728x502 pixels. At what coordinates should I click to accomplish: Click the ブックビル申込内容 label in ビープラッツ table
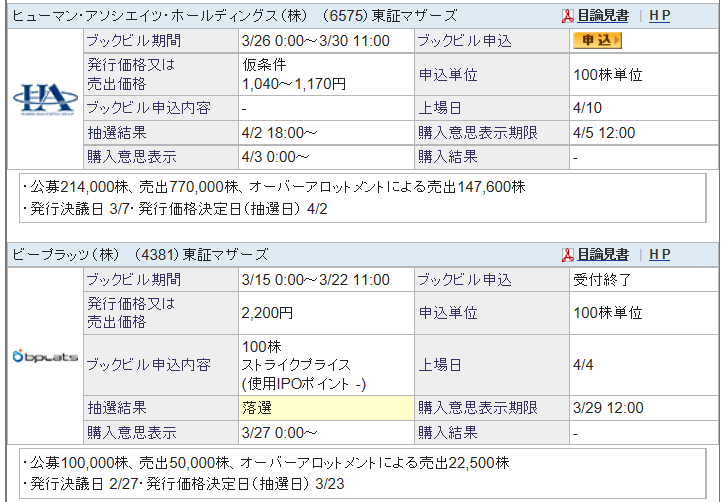click(149, 365)
